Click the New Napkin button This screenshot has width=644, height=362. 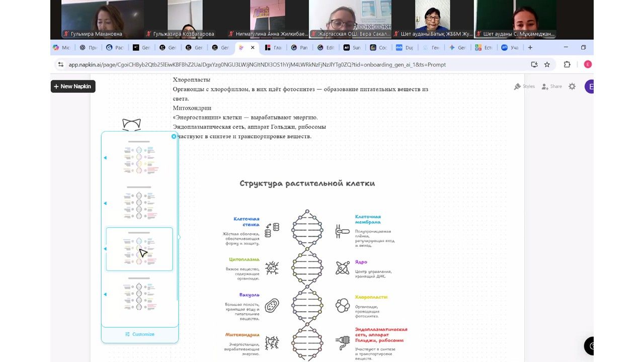coord(73,86)
